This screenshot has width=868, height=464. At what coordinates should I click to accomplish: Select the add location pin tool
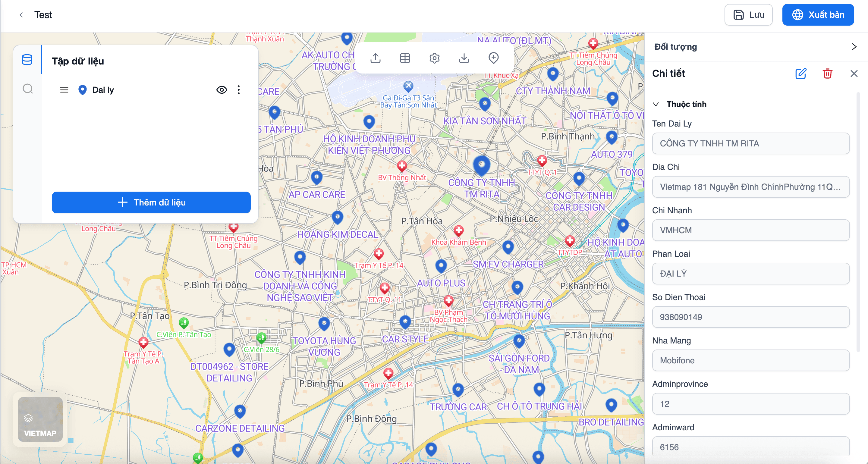tap(493, 58)
